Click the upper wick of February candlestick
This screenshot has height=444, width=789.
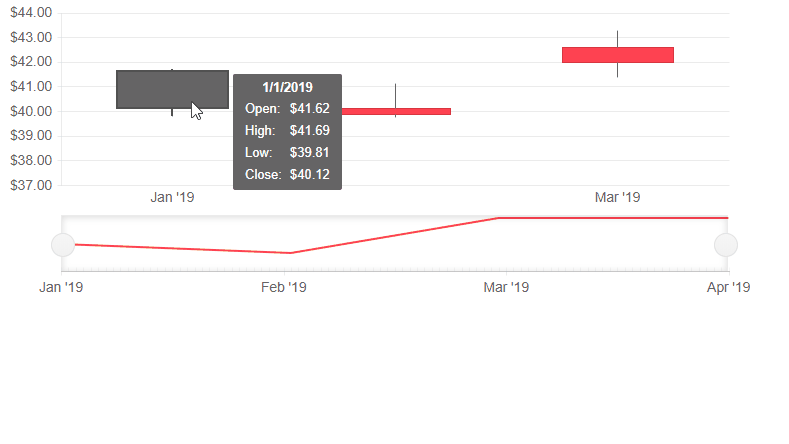[x=396, y=96]
